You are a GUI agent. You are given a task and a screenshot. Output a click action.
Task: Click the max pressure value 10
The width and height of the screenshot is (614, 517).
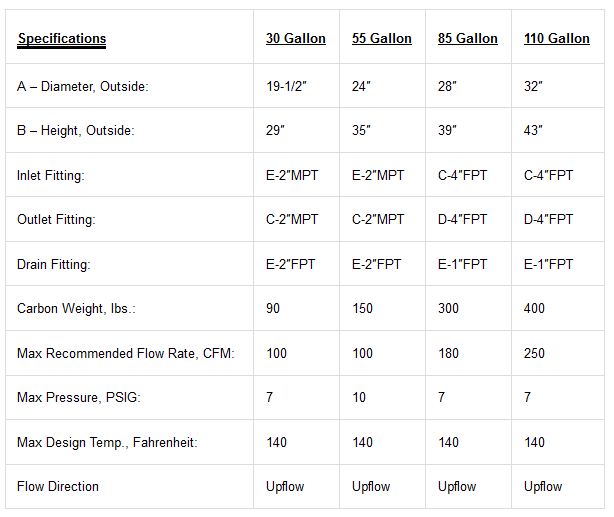(x=359, y=398)
